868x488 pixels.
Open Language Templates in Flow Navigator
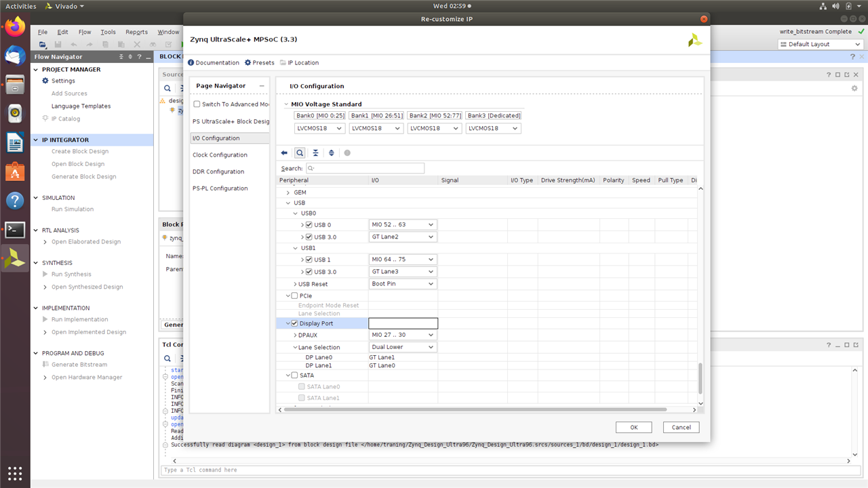[x=81, y=106]
